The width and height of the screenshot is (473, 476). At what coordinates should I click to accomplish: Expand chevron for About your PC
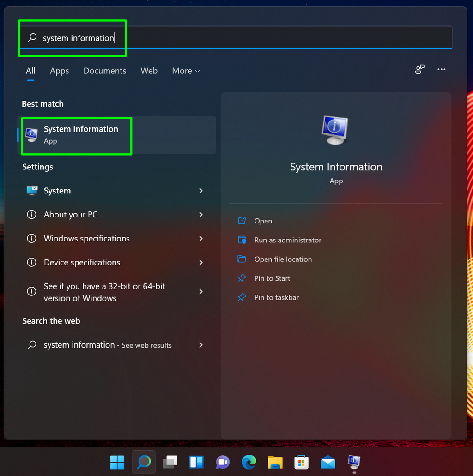[x=201, y=215]
